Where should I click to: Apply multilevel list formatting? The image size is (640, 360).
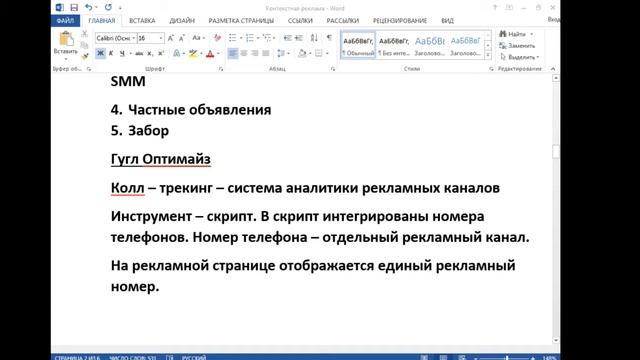coord(267,38)
